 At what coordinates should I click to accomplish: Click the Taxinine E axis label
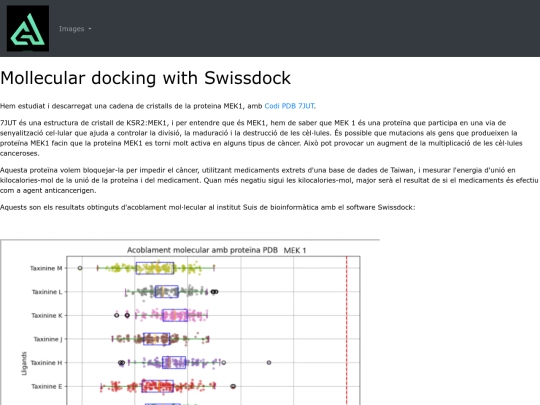coord(47,386)
